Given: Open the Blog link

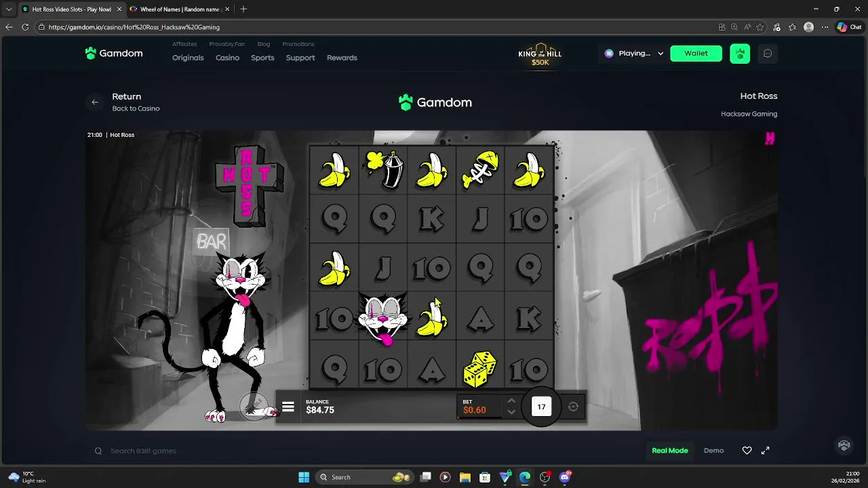Looking at the screenshot, I should 264,44.
